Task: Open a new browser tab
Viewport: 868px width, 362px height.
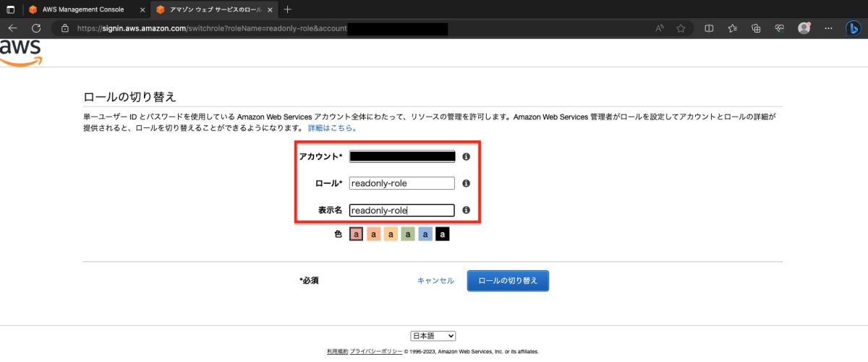Action: [287, 9]
